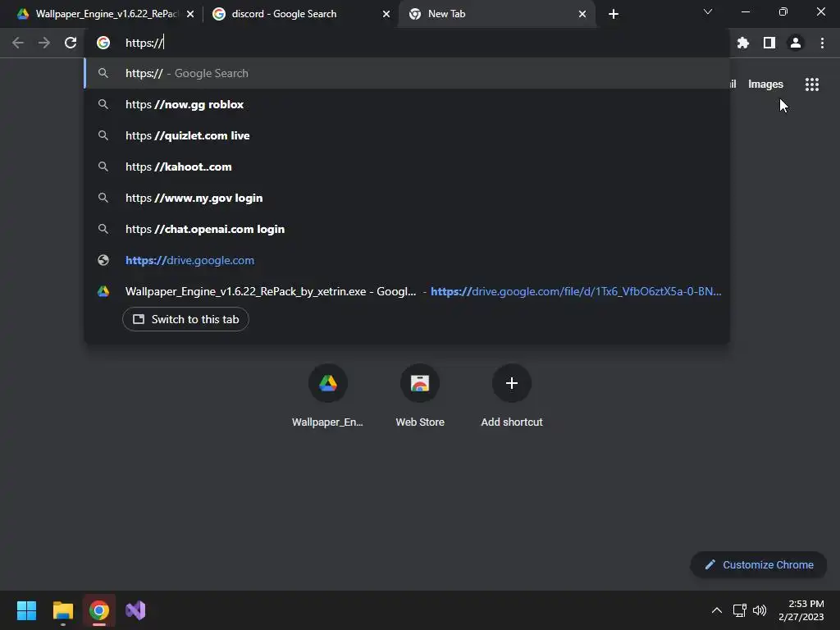Select the Wallpaper_Engine Drive file suggestion
This screenshot has height=630, width=840.
click(407, 291)
